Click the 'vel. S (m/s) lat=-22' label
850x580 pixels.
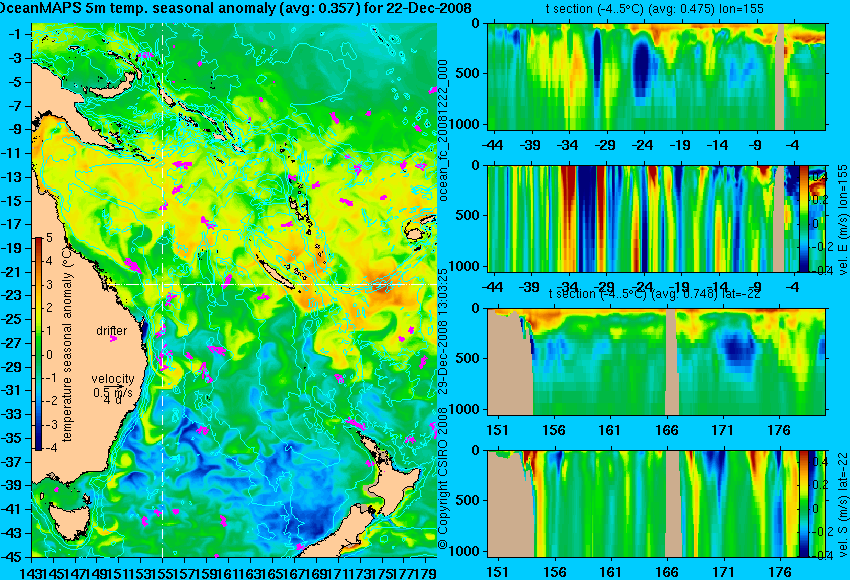[843, 506]
